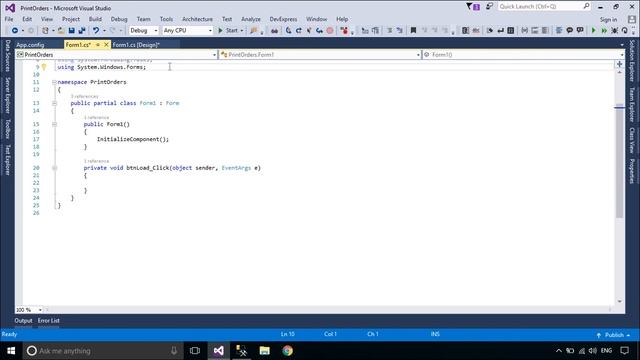
Task: Launch Chrome from the taskbar
Action: [287, 351]
